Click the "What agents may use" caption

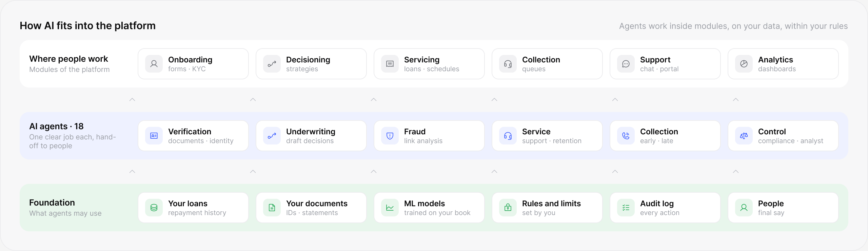coord(65,213)
